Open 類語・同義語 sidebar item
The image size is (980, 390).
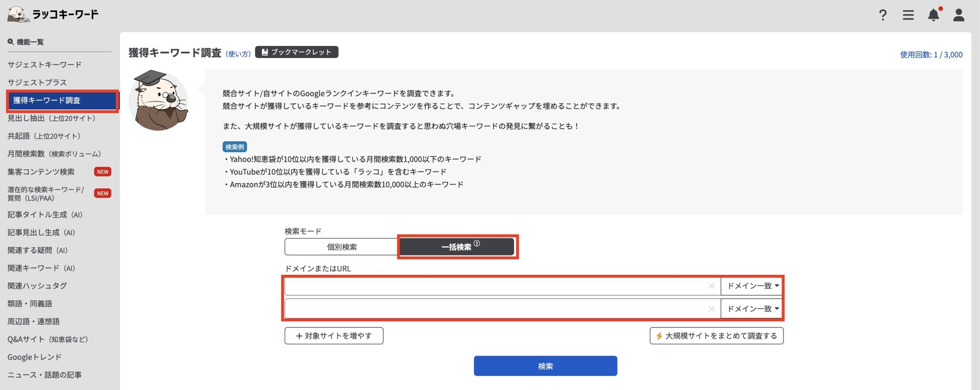(30, 304)
